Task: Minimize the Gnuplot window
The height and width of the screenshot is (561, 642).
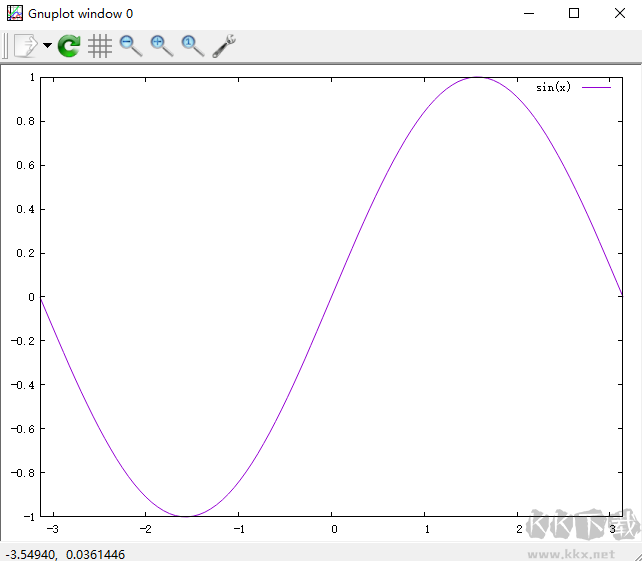Action: click(x=528, y=14)
